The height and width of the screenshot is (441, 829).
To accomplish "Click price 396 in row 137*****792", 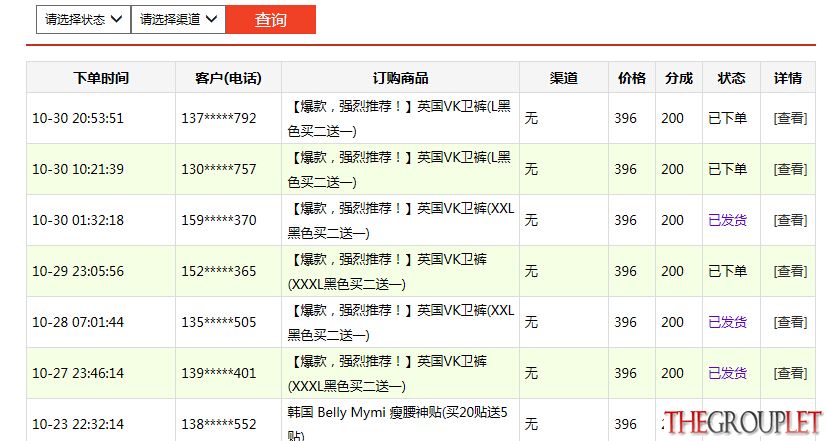I will click(x=625, y=118).
